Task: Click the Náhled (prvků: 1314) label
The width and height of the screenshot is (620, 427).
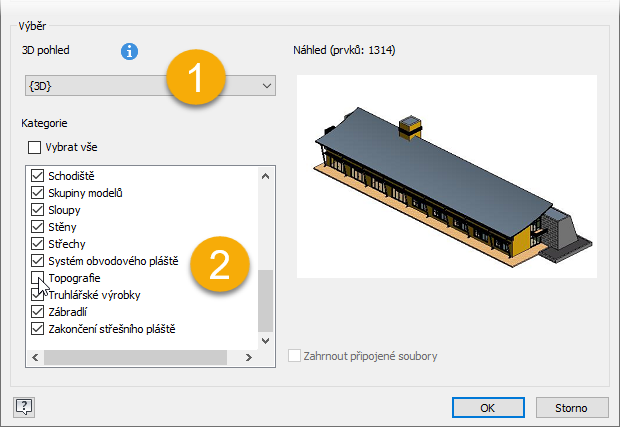Action: [344, 50]
